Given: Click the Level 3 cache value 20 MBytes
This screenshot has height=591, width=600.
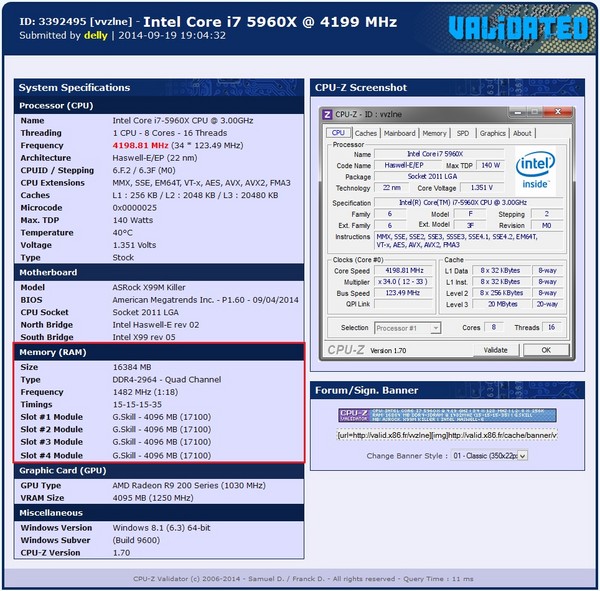Looking at the screenshot, I should point(502,304).
